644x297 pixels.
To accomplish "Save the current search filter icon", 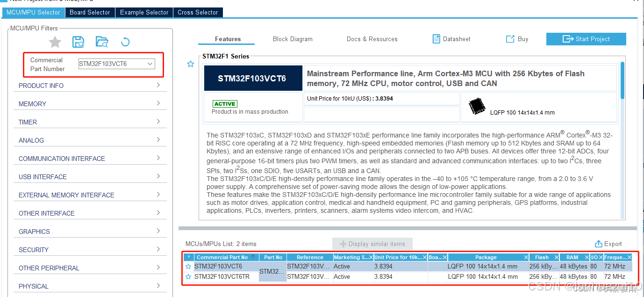I will (78, 42).
